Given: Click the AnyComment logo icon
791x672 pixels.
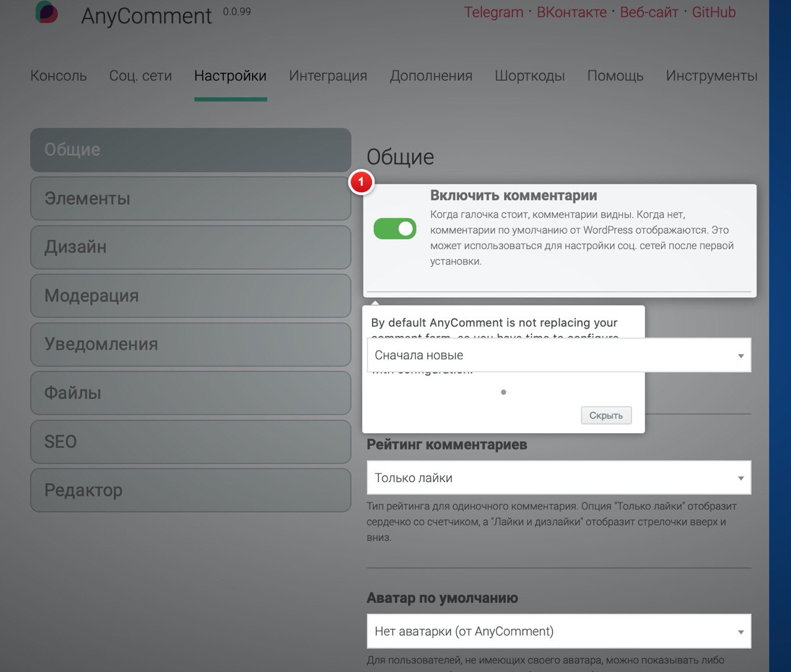Looking at the screenshot, I should pos(47,12).
